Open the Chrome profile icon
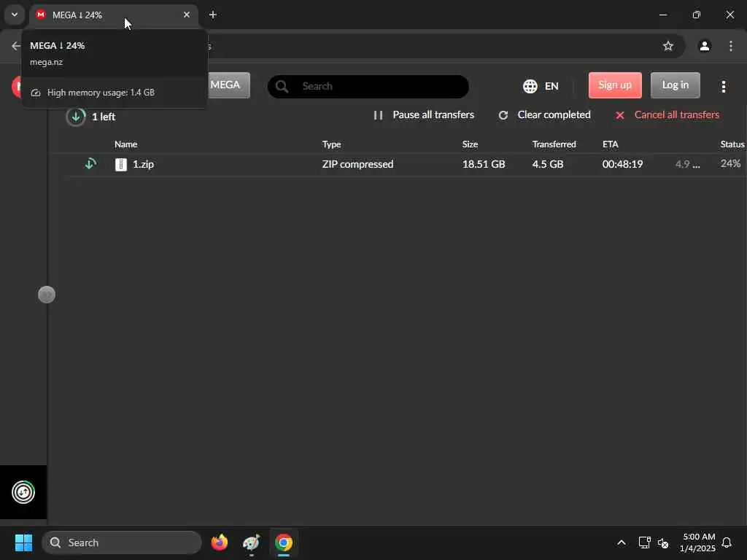Image resolution: width=747 pixels, height=560 pixels. click(704, 46)
